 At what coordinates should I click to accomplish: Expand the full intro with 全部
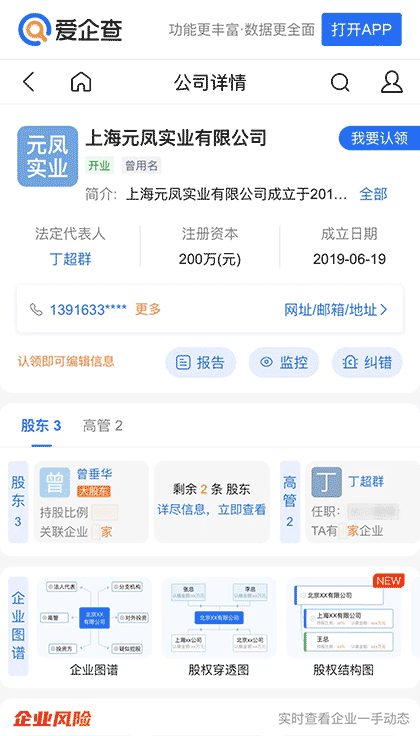click(x=373, y=194)
